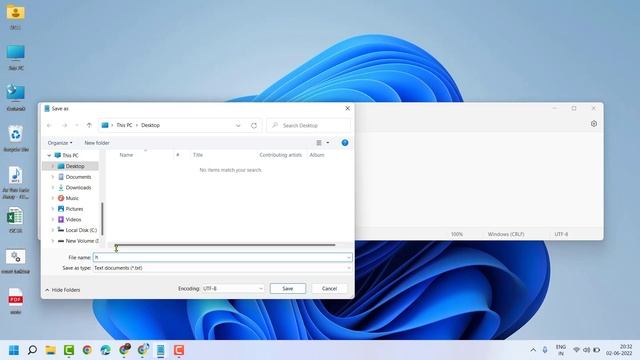Search Desktop field in Save as dialog
The height and width of the screenshot is (360, 640).
309,125
